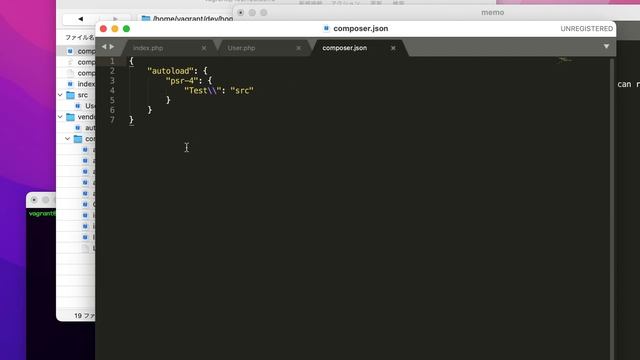Image resolution: width=640 pixels, height=360 pixels.
Task: Place cursor on line 2 "autoload" key
Action: click(x=170, y=71)
